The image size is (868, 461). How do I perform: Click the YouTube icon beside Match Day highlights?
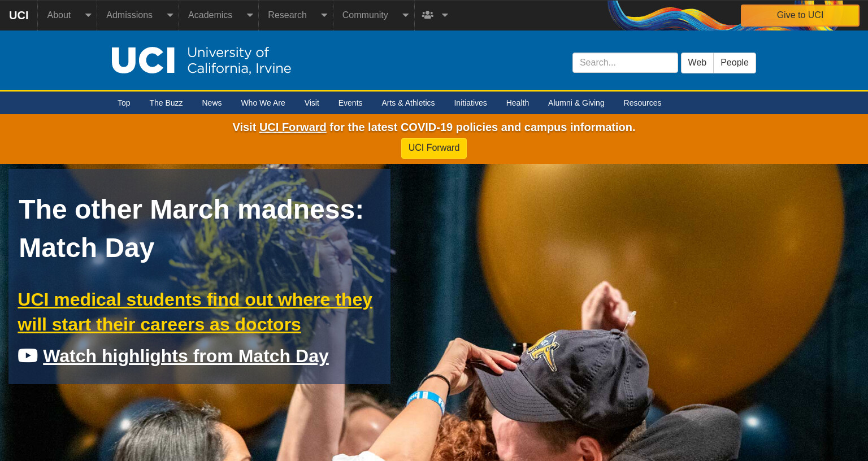pos(28,355)
